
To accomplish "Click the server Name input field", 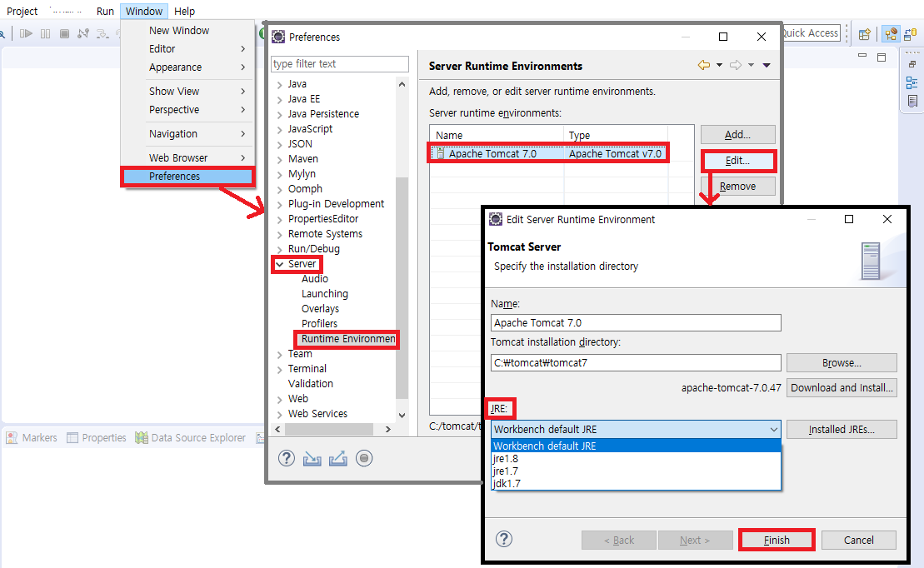I will pyautogui.click(x=636, y=323).
